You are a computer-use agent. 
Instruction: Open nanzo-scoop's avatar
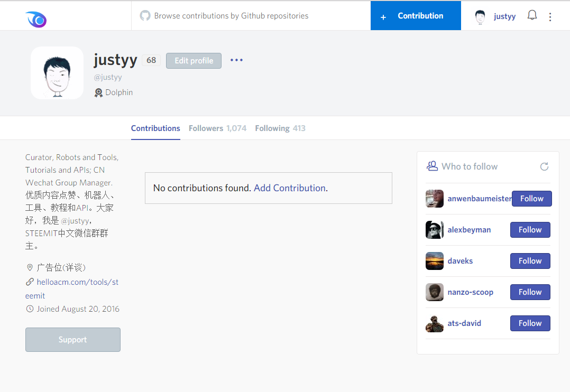pos(435,292)
